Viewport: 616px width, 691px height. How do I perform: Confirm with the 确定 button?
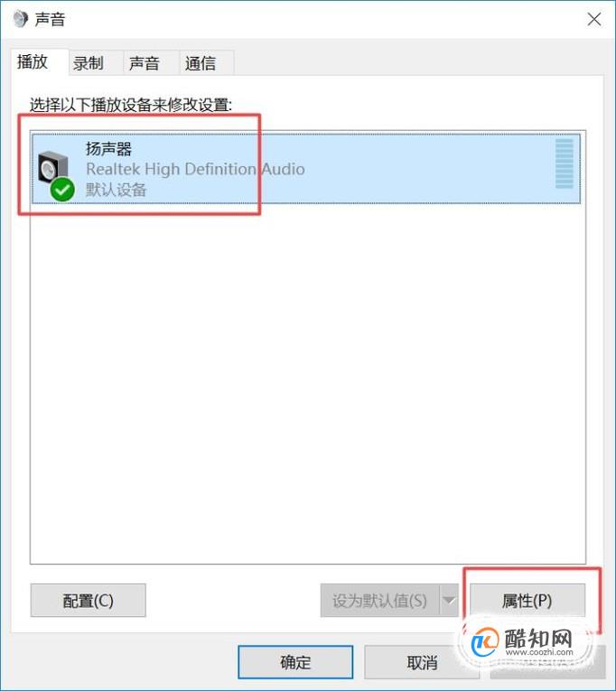pos(295,662)
